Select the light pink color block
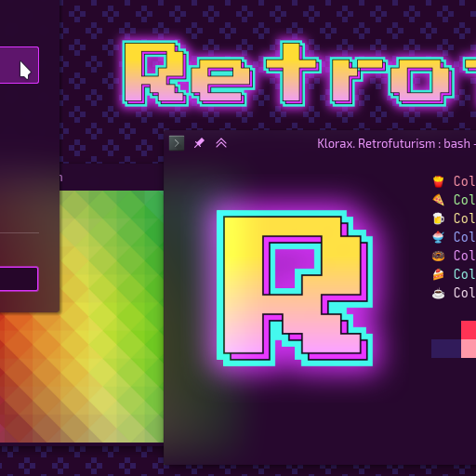Image resolution: width=476 pixels, height=476 pixels. pyautogui.click(x=469, y=349)
